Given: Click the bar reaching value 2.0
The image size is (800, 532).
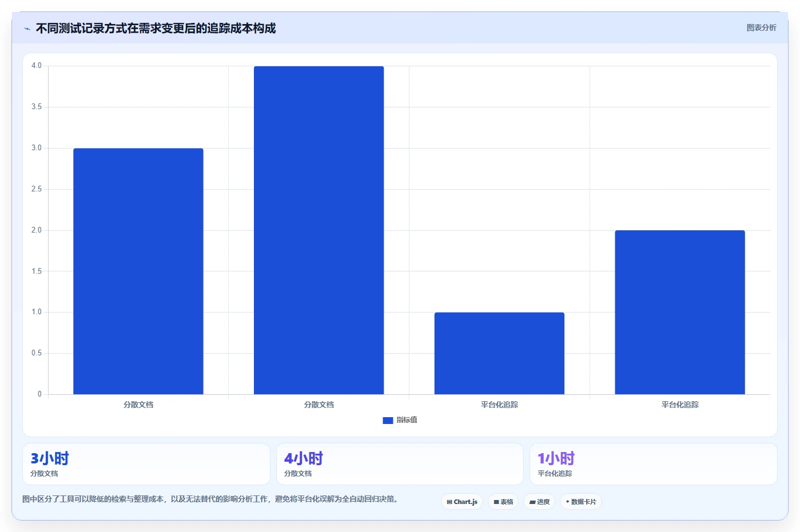Looking at the screenshot, I should click(680, 312).
